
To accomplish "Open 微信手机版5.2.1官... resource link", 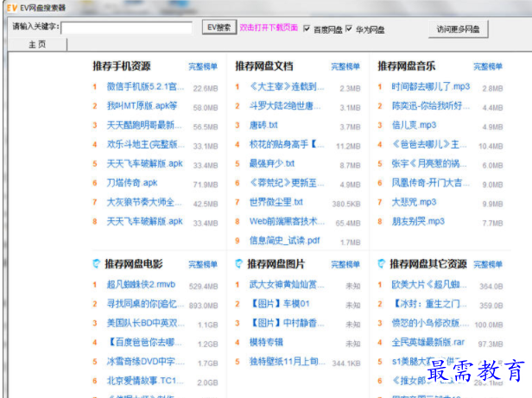I will 145,87.
